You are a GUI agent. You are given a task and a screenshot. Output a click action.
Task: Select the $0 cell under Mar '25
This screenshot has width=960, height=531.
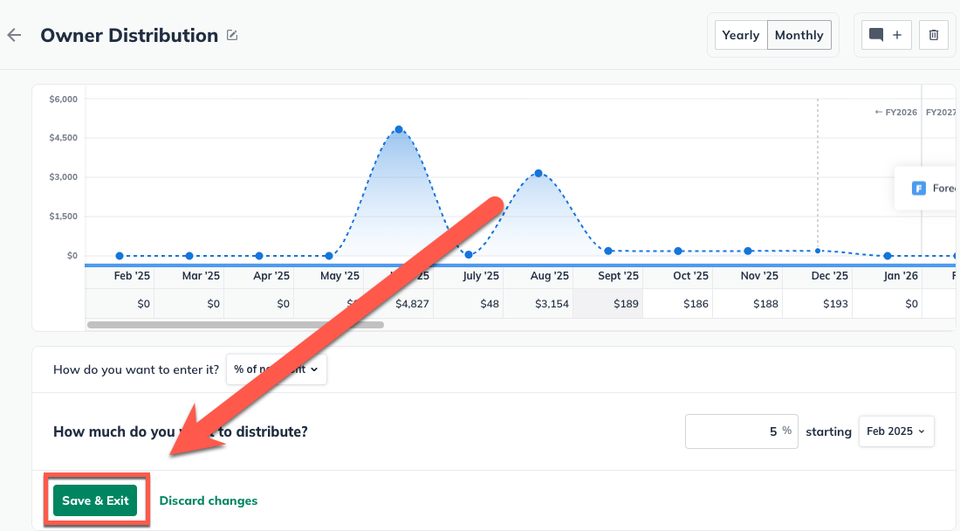pos(189,303)
